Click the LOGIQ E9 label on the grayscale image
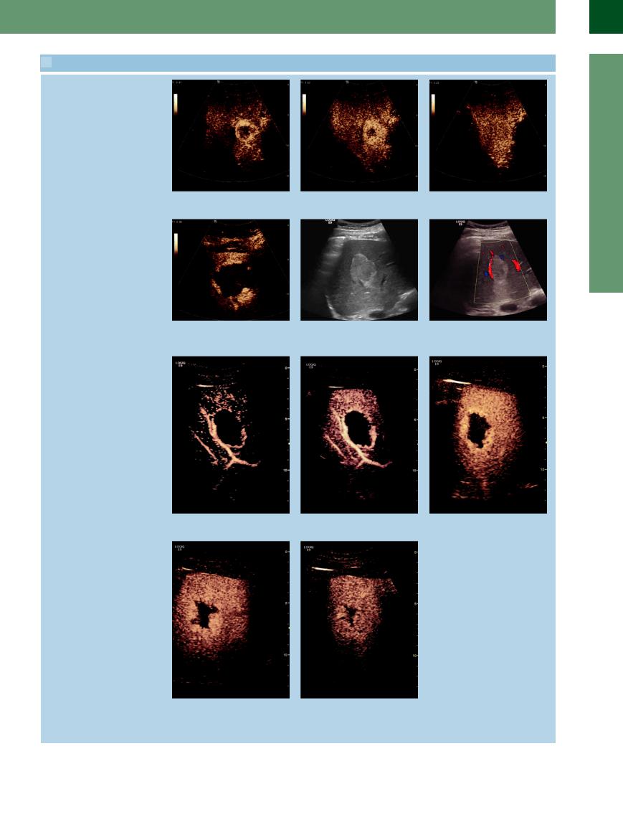Screen dimensions: 623x840 [330, 221]
